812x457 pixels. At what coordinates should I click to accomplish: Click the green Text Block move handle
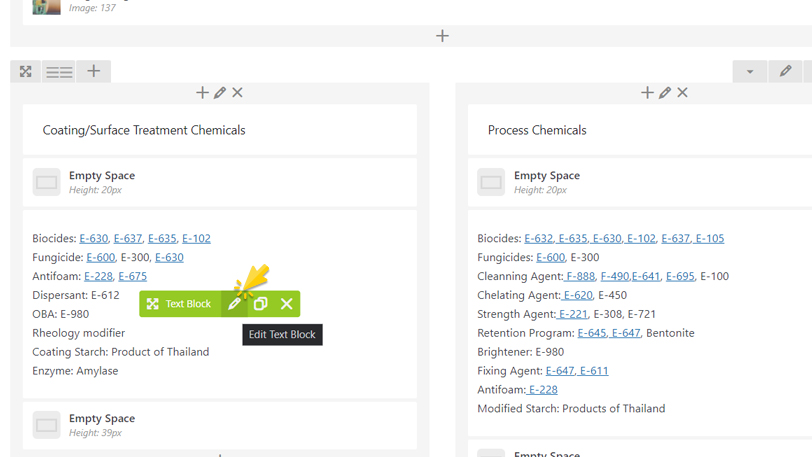(x=179, y=304)
